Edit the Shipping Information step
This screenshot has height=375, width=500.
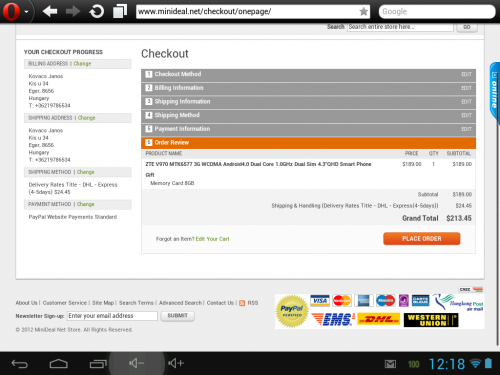(x=466, y=102)
